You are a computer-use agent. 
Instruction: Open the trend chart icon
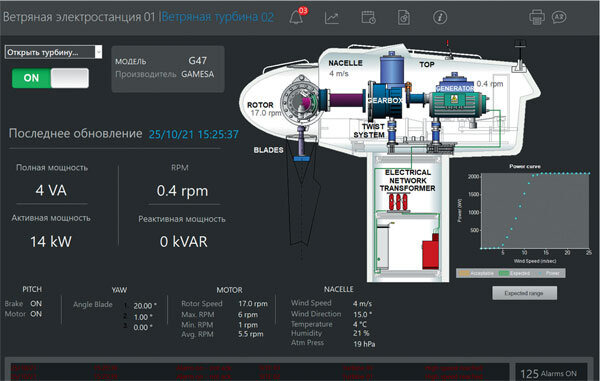click(x=332, y=18)
